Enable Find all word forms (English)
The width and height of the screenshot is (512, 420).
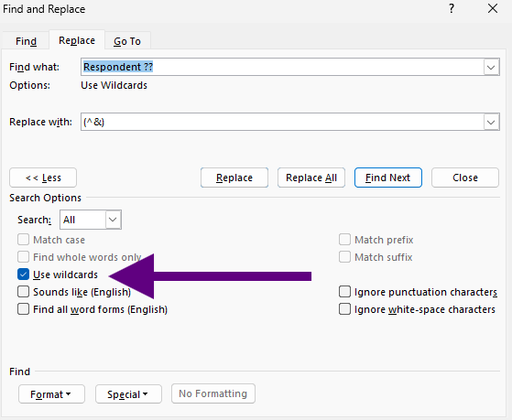coord(23,309)
